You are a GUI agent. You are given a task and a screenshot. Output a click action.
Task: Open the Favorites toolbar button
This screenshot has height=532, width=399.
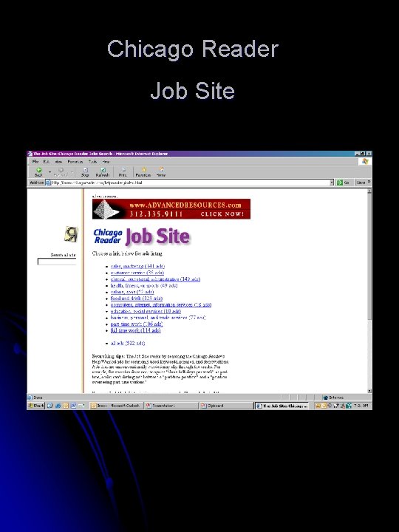pos(143,172)
